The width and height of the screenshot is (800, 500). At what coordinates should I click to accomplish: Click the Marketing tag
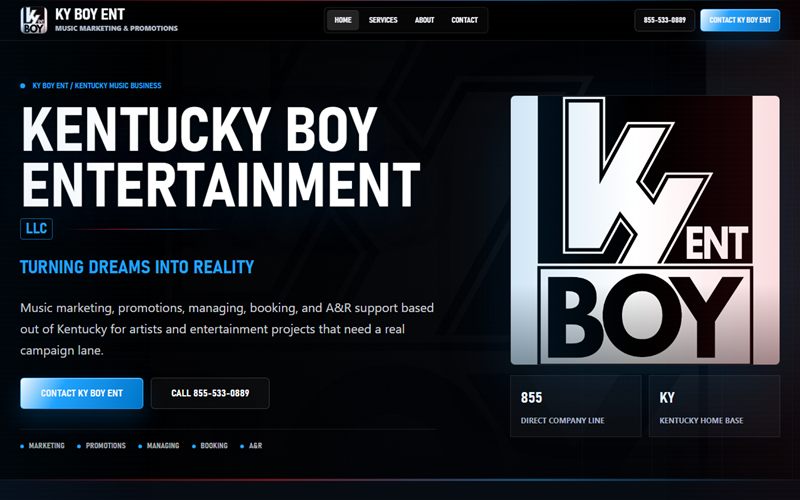[x=46, y=446]
